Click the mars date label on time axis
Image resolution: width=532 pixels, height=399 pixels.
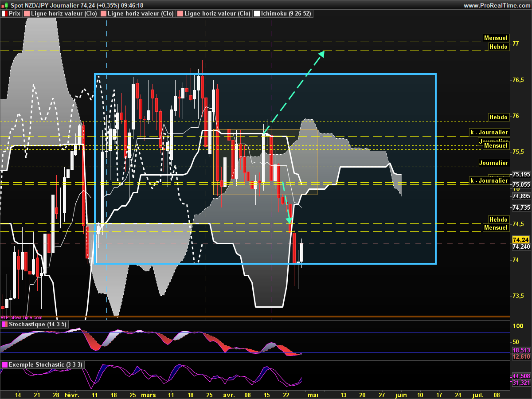(148, 395)
